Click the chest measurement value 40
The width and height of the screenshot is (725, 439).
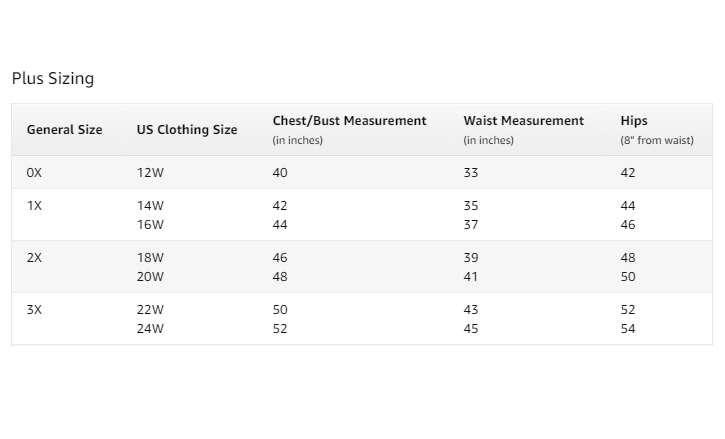coord(280,173)
